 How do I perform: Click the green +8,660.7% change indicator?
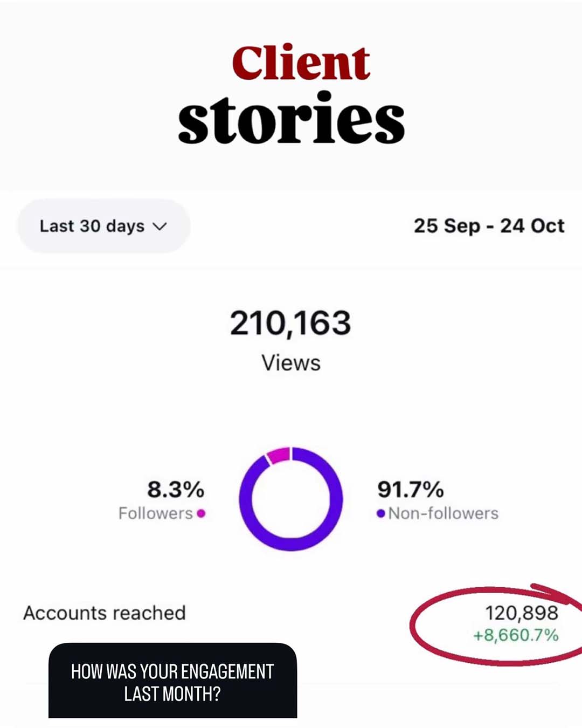point(516,635)
